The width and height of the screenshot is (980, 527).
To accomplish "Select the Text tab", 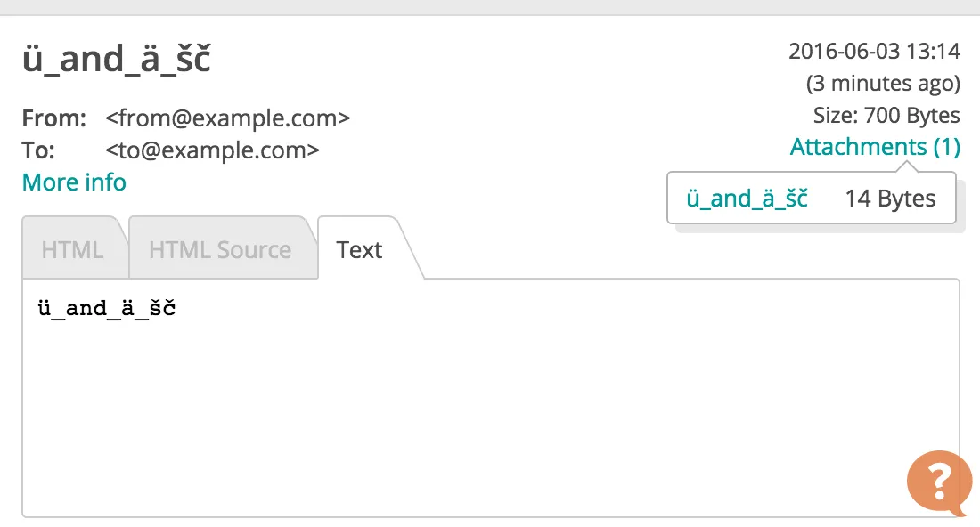I will 359,250.
